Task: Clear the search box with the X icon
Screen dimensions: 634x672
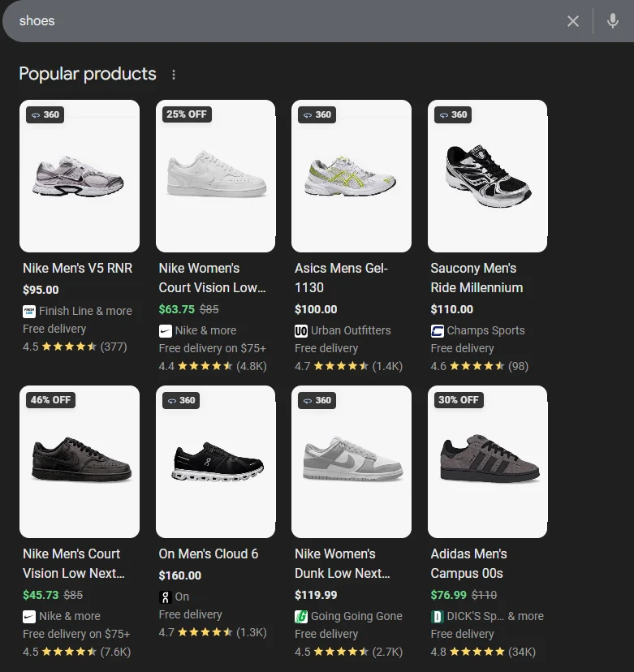Action: coord(573,21)
